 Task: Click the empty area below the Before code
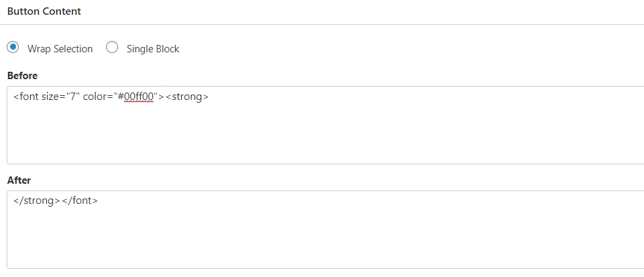(x=325, y=135)
